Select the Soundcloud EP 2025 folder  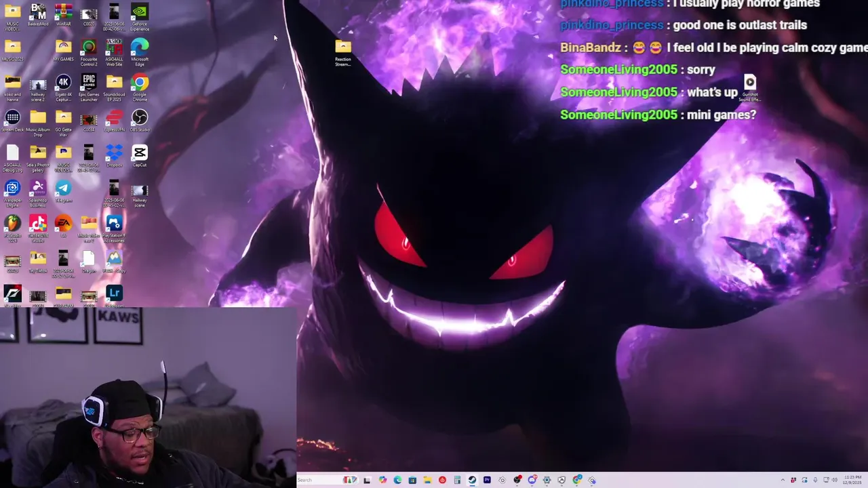click(114, 88)
